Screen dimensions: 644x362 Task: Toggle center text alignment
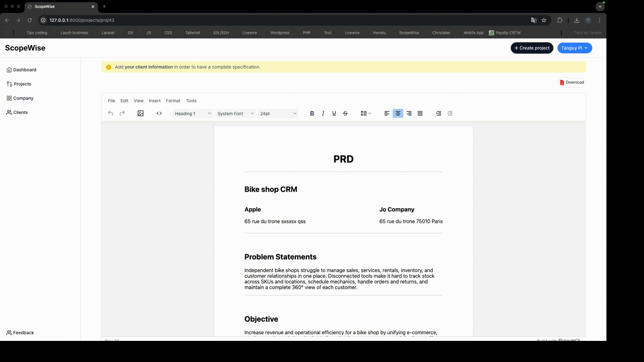pyautogui.click(x=398, y=113)
